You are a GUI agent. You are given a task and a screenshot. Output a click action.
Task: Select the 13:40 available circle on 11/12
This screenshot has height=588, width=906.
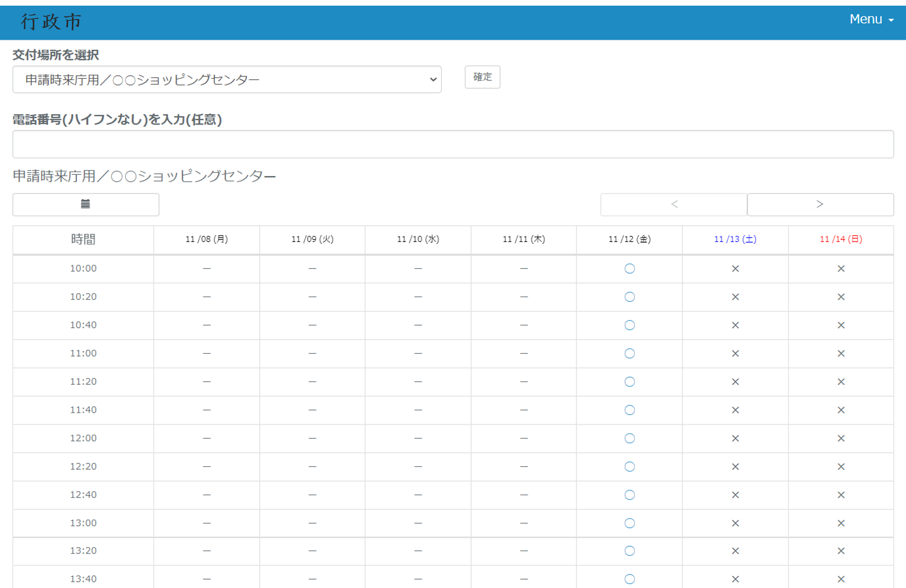629,579
